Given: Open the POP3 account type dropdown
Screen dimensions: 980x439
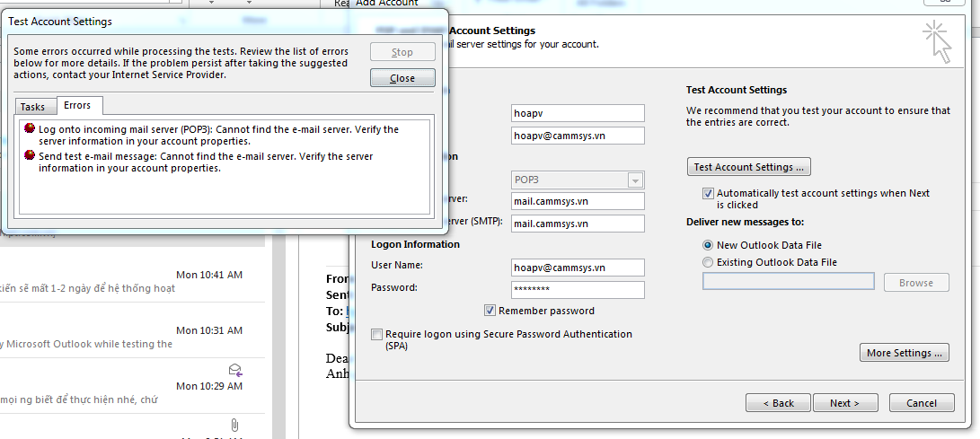Looking at the screenshot, I should point(636,180).
